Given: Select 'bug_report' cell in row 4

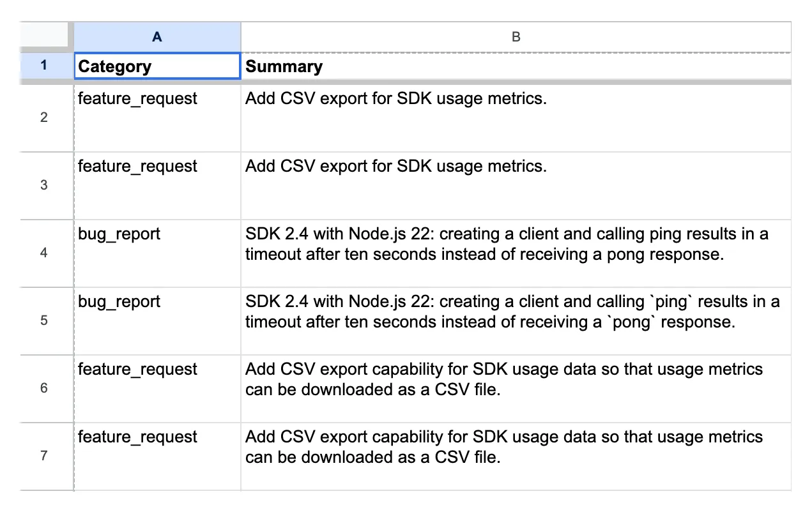Looking at the screenshot, I should (158, 253).
